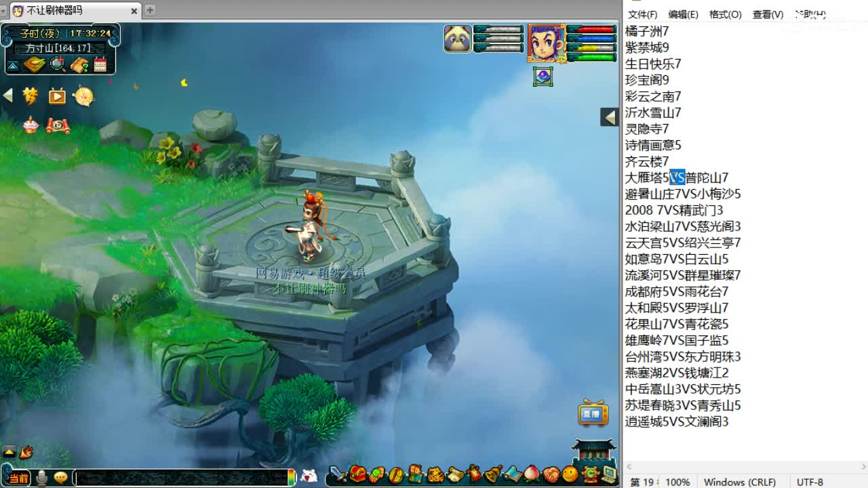Click the white pet face chat icon
This screenshot has width=868, height=488.
pyautogui.click(x=309, y=476)
